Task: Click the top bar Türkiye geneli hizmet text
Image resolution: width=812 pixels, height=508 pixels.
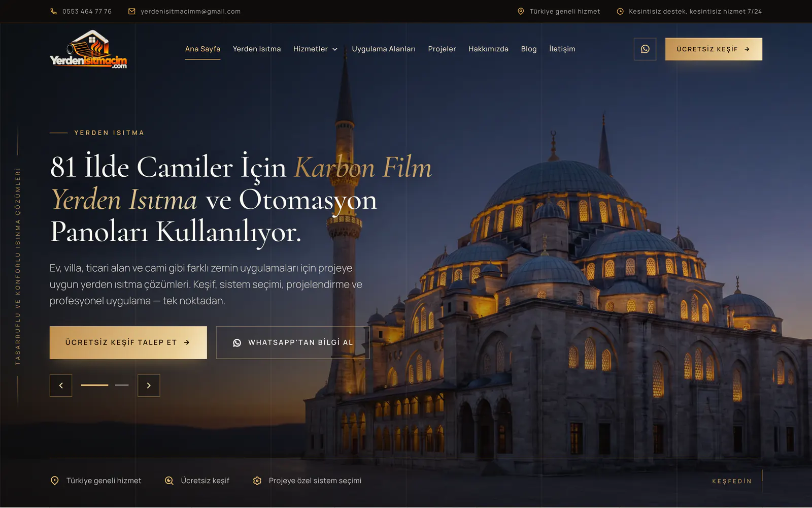Action: tap(565, 11)
